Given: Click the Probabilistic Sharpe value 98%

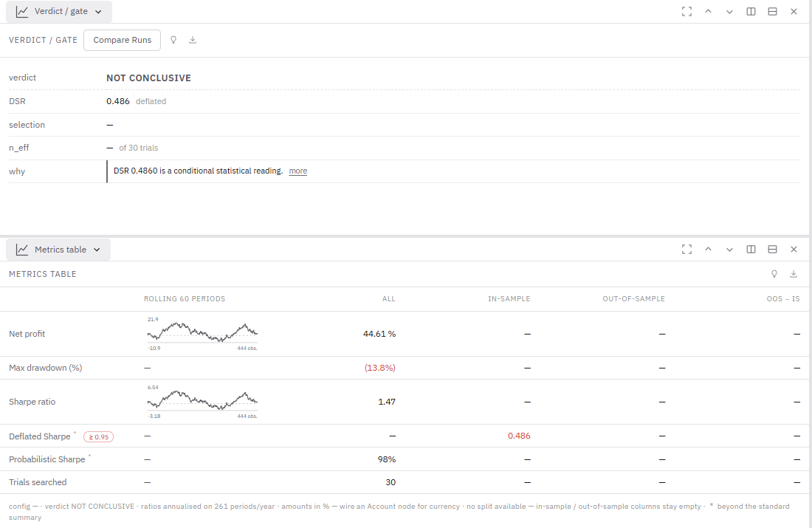Looking at the screenshot, I should (387, 459).
